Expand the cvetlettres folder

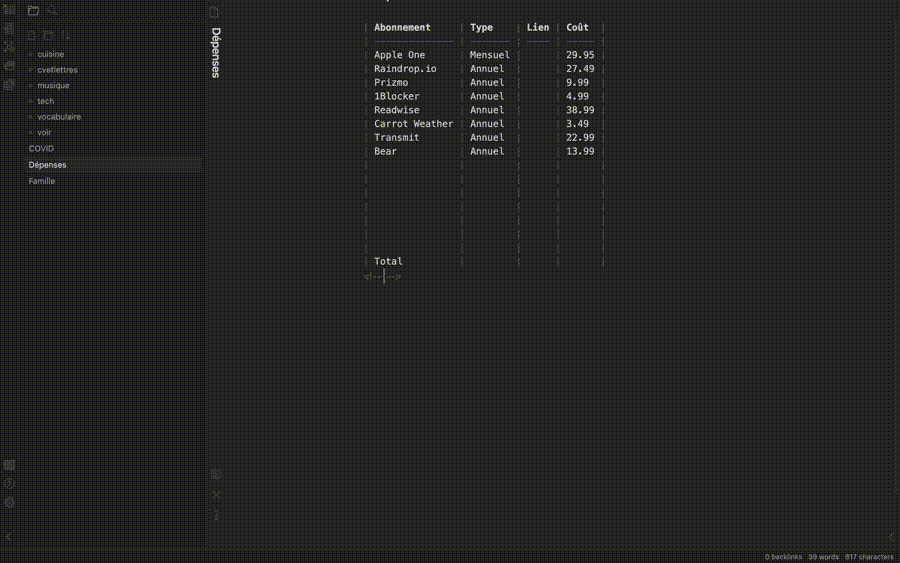(x=57, y=69)
